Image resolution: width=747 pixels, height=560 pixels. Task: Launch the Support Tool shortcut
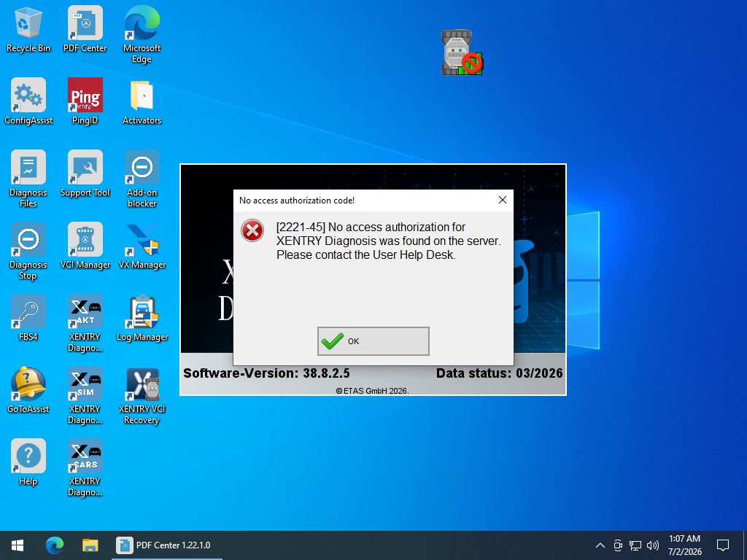click(85, 174)
